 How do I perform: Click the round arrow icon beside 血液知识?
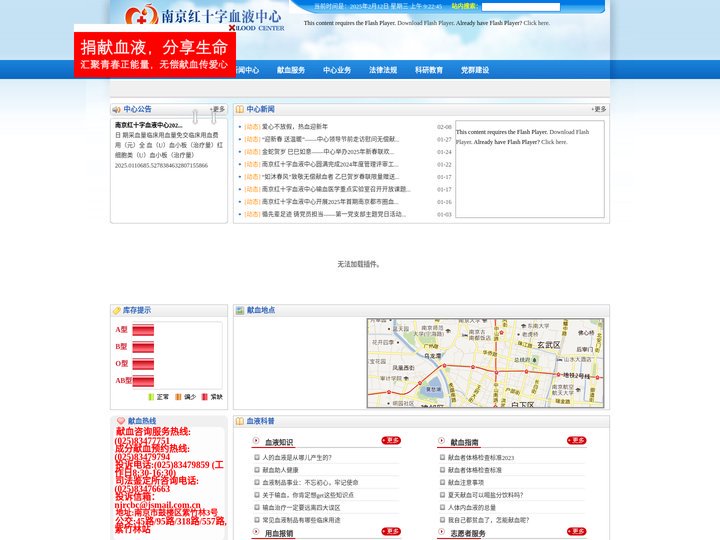[x=256, y=441]
